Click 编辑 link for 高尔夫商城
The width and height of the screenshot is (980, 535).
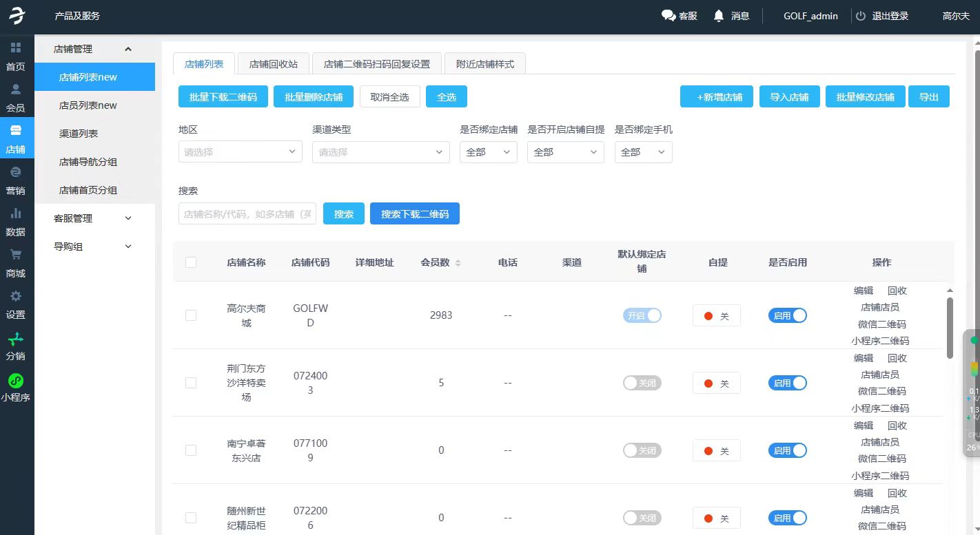click(864, 291)
